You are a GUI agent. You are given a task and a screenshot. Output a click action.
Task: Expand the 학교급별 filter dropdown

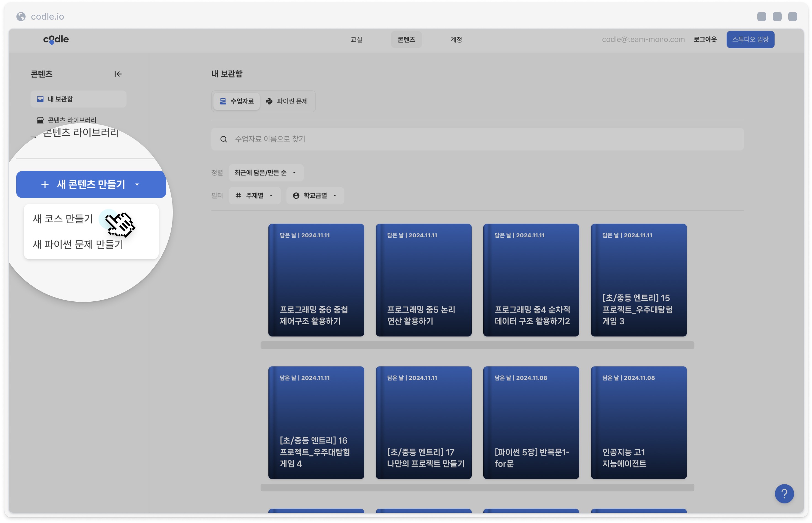315,196
